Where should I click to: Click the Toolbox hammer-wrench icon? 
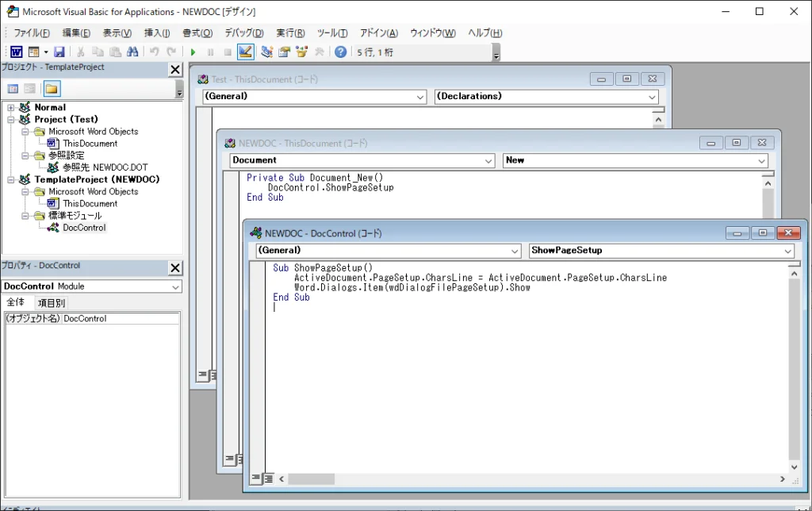click(x=319, y=52)
